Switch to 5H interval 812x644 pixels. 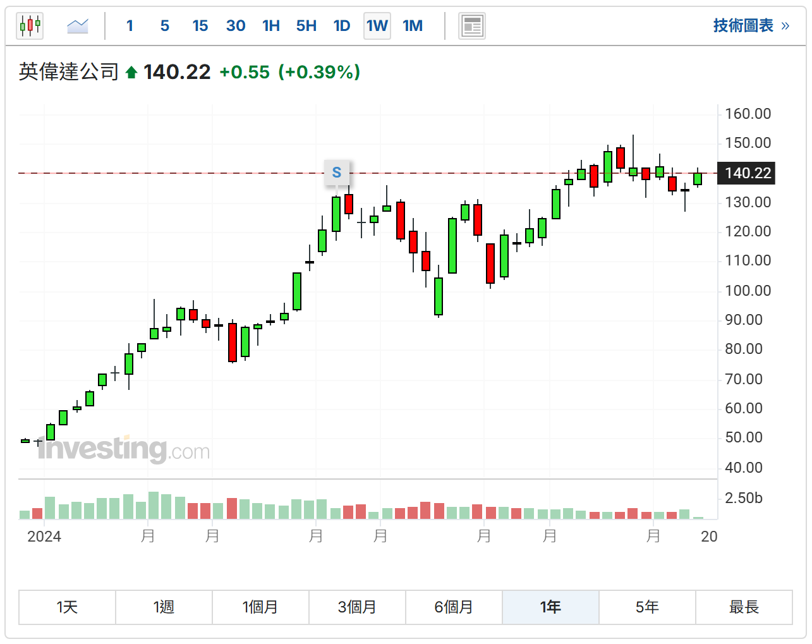click(306, 26)
